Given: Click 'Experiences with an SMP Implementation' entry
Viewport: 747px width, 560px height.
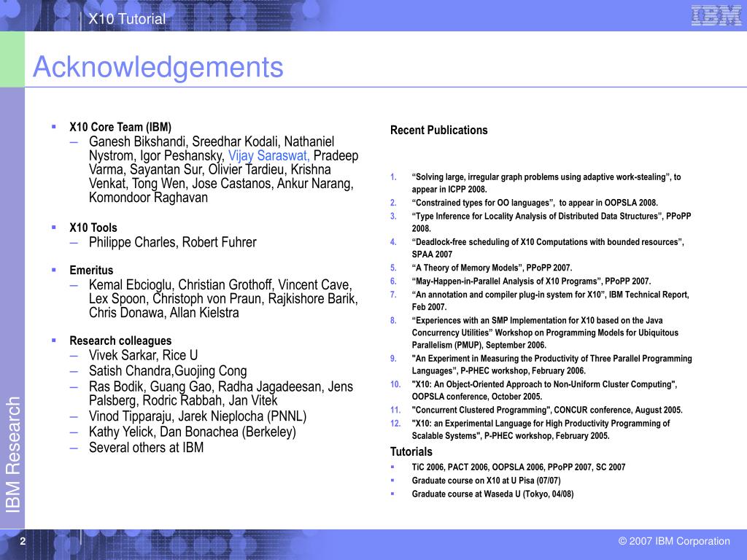Looking at the screenshot, I should coord(545,332).
